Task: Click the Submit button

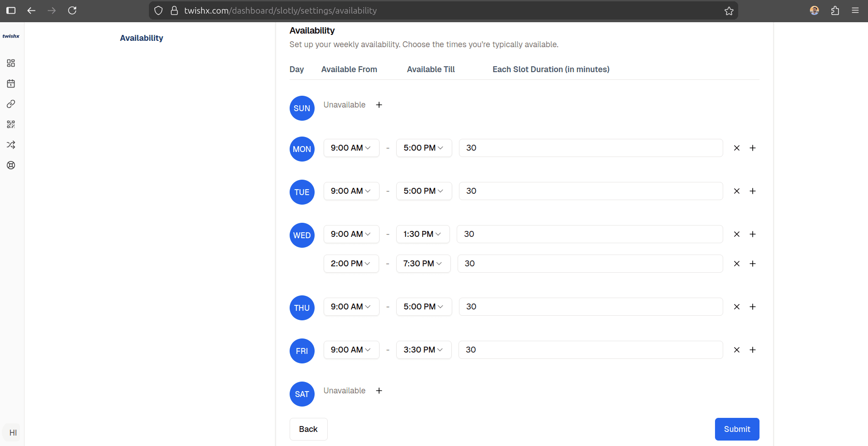Action: coord(737,429)
